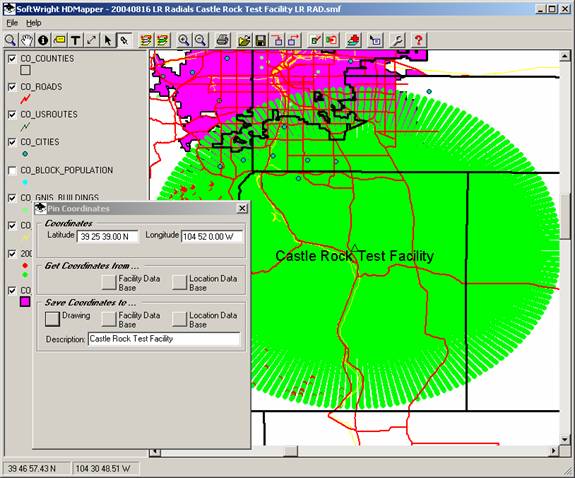Open the Help menu

tap(33, 23)
